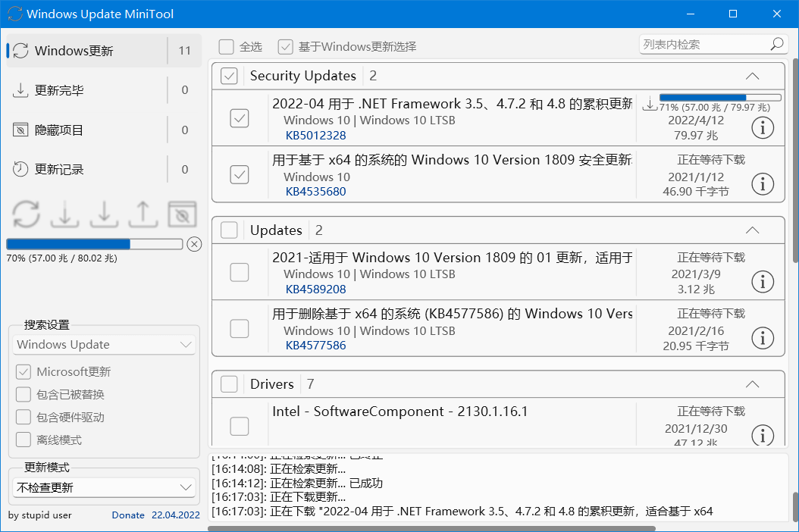799x532 pixels.
Task: Toggle 基于Windows更新选择 checkbox
Action: click(285, 47)
